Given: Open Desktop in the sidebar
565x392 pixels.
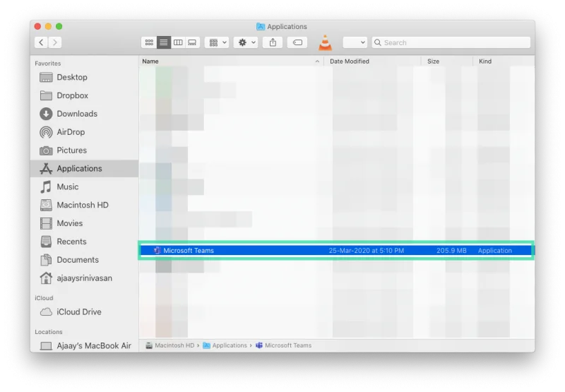Looking at the screenshot, I should pyautogui.click(x=84, y=78).
